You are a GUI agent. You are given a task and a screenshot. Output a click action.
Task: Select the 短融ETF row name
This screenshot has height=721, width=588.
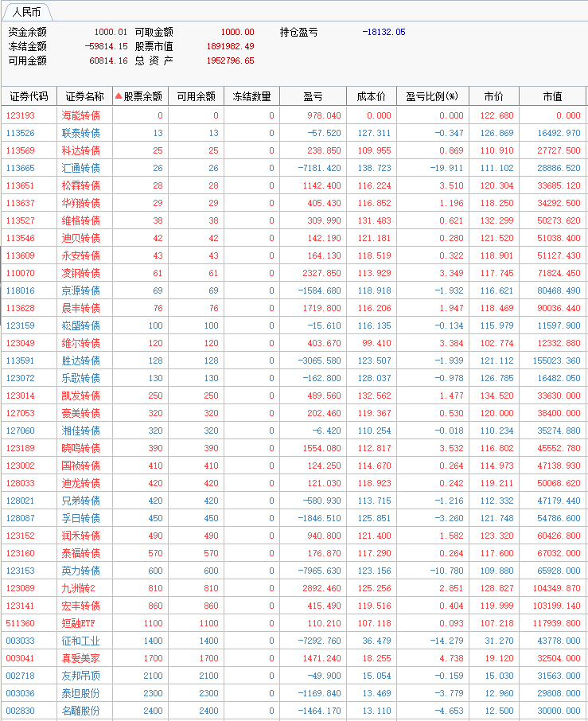[x=78, y=623]
